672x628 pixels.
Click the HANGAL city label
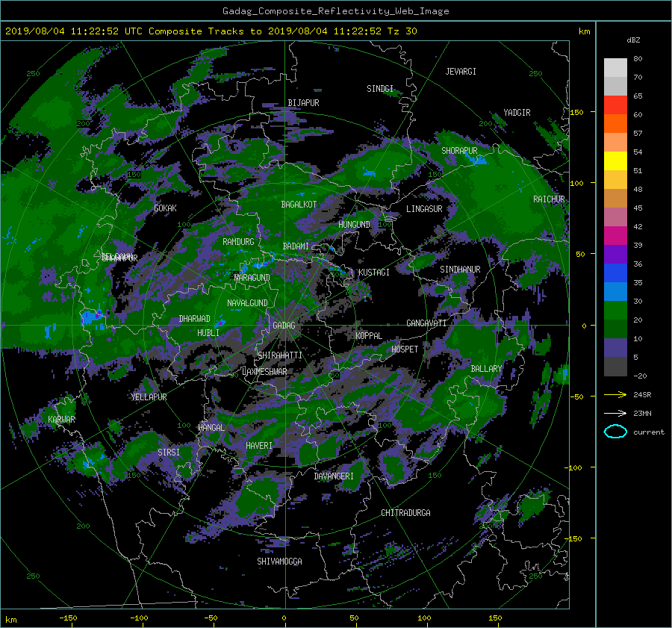point(211,428)
